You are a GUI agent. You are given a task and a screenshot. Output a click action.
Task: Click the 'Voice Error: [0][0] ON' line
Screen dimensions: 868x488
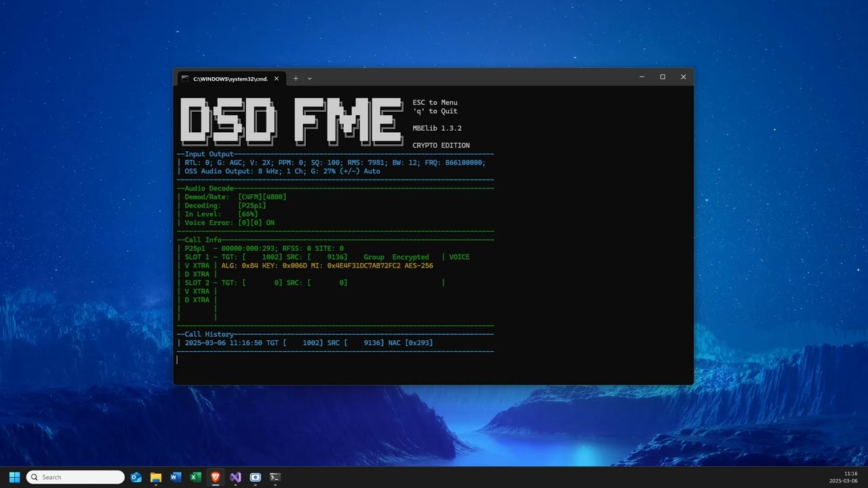coord(230,223)
